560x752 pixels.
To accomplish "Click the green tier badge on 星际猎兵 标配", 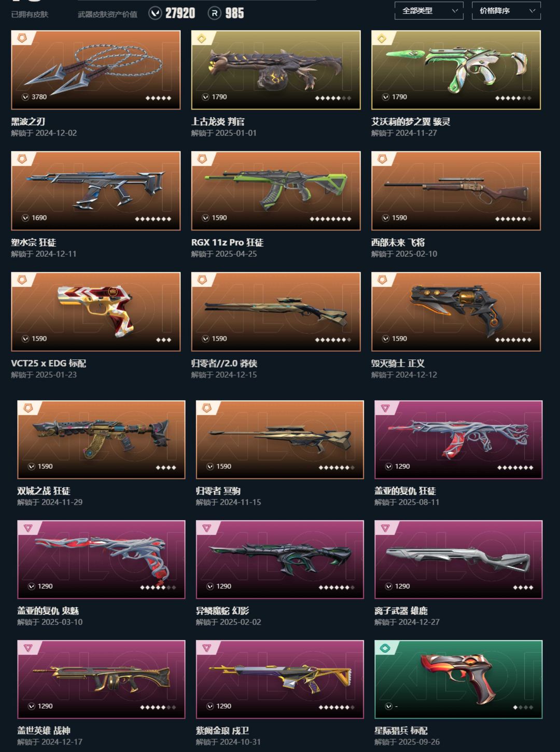I will (385, 648).
